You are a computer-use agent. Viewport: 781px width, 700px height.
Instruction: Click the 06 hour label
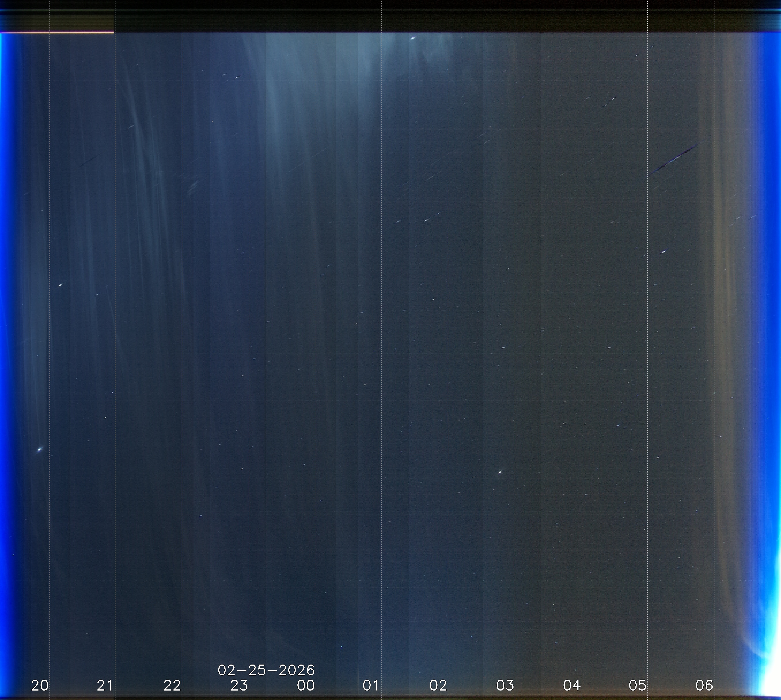pyautogui.click(x=705, y=685)
